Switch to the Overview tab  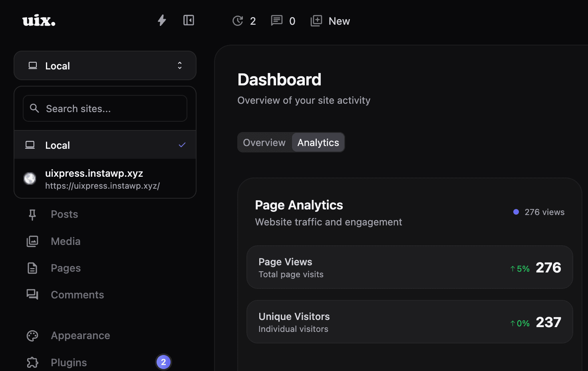pyautogui.click(x=264, y=142)
